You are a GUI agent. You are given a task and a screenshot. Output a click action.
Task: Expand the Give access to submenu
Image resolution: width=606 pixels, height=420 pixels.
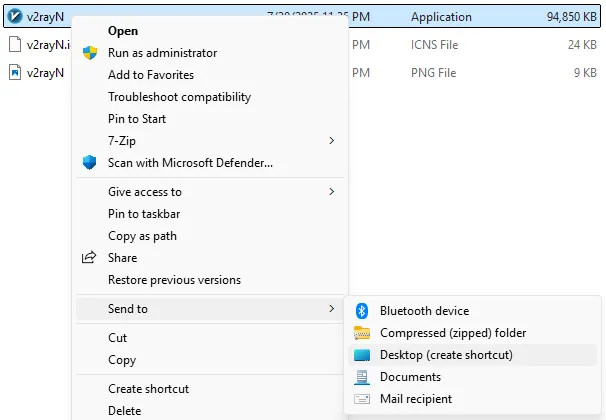tap(332, 192)
